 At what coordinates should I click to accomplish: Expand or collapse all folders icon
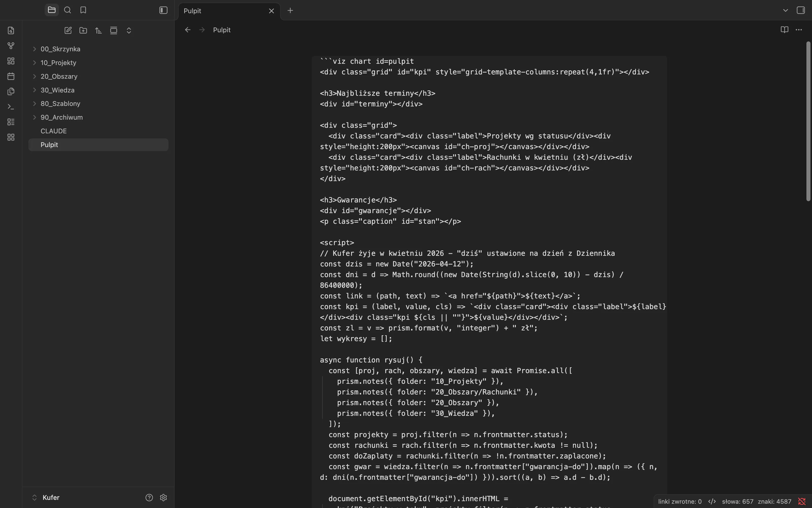click(129, 30)
